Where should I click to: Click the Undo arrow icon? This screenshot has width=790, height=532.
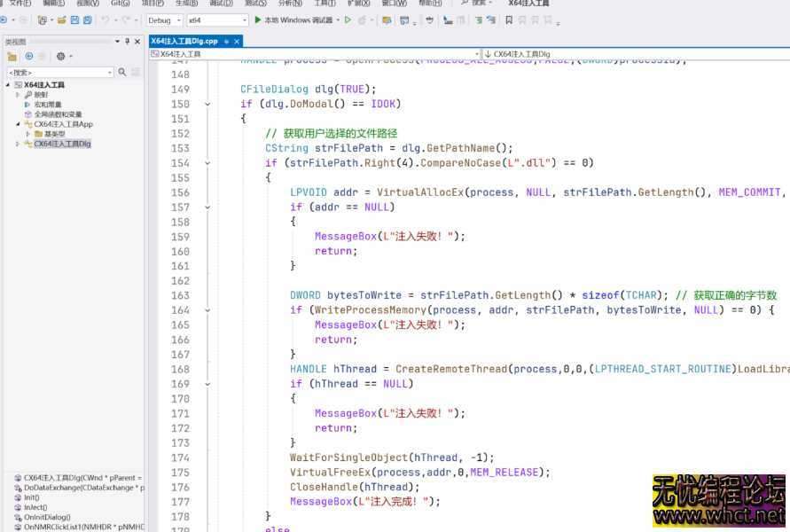(103, 20)
